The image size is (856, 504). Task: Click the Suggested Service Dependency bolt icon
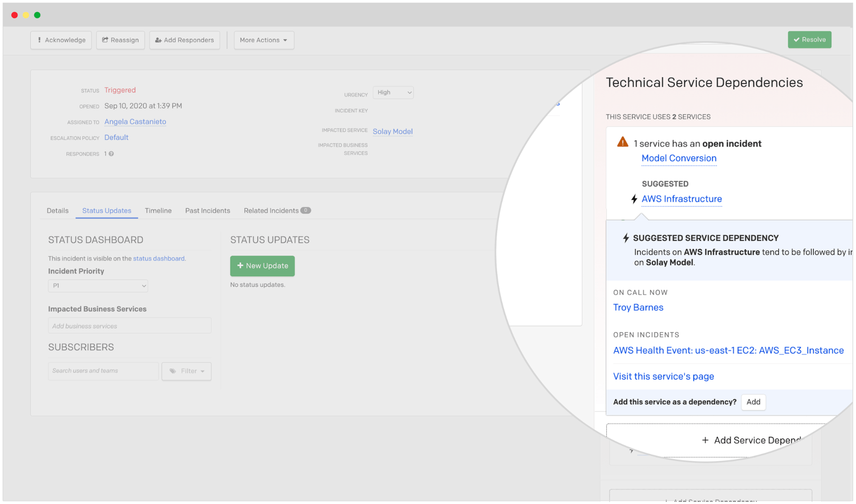coord(626,238)
